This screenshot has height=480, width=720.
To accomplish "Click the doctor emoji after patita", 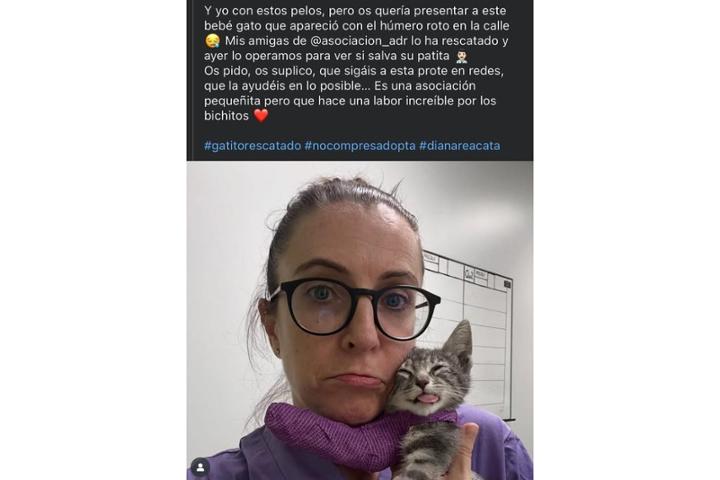I will pos(461,56).
